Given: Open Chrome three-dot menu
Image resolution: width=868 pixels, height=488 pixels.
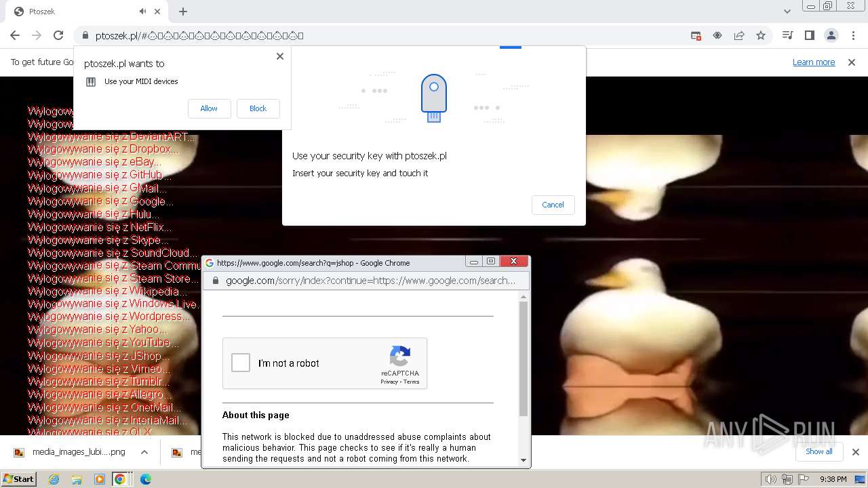Looking at the screenshot, I should pyautogui.click(x=853, y=35).
